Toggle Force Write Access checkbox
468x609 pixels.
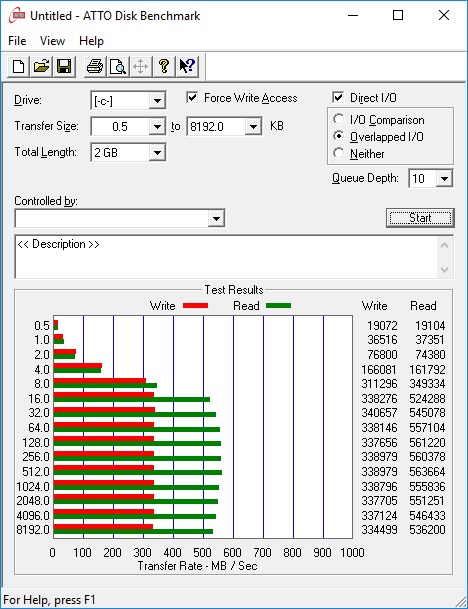192,97
